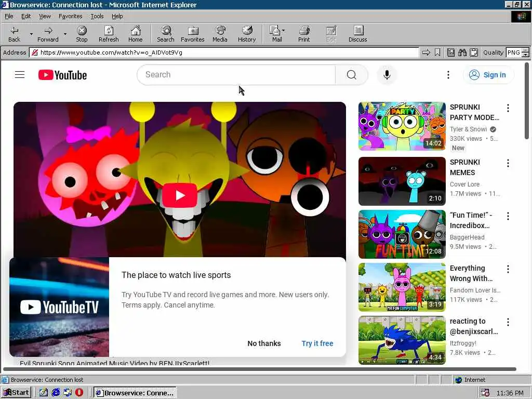Click the clipboard icon near Quality
Image resolution: width=532 pixels, height=399 pixels.
click(474, 52)
